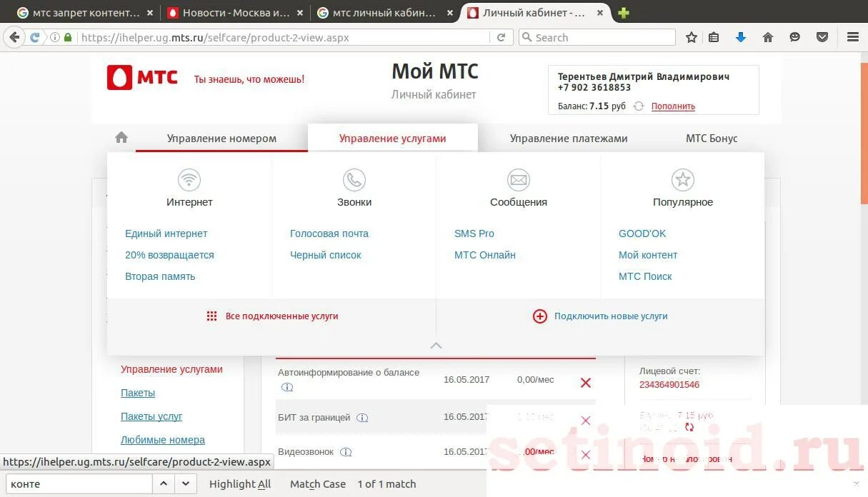The height and width of the screenshot is (497, 868).
Task: Go to browser home page icon
Action: tap(768, 38)
